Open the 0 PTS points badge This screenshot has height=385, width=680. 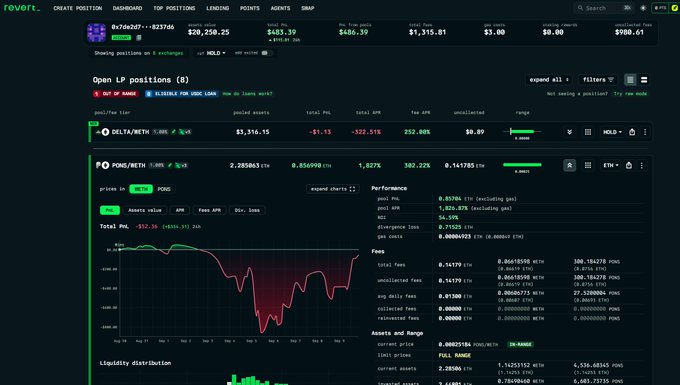(x=660, y=8)
